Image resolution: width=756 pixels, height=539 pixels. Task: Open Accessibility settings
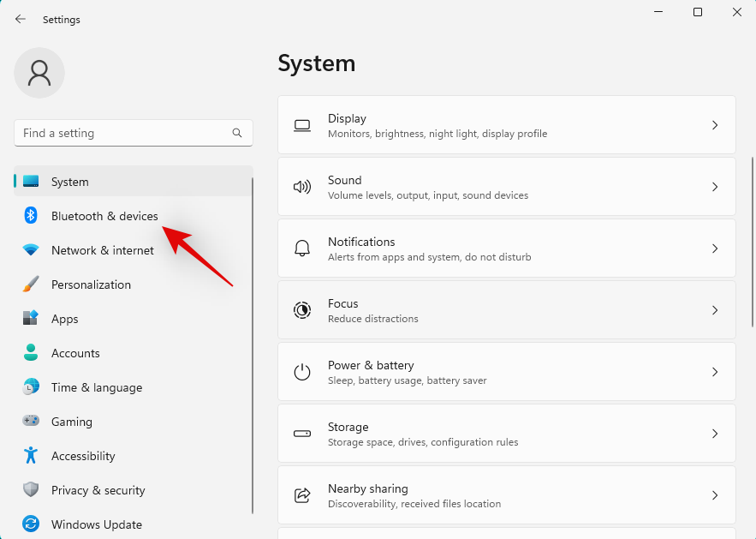click(x=133, y=456)
